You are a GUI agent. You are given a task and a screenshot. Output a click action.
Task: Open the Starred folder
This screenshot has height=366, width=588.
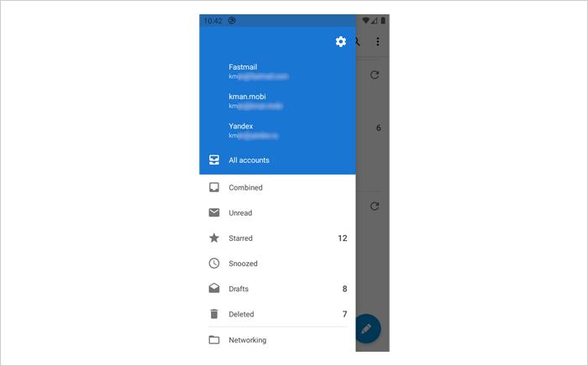pos(277,238)
